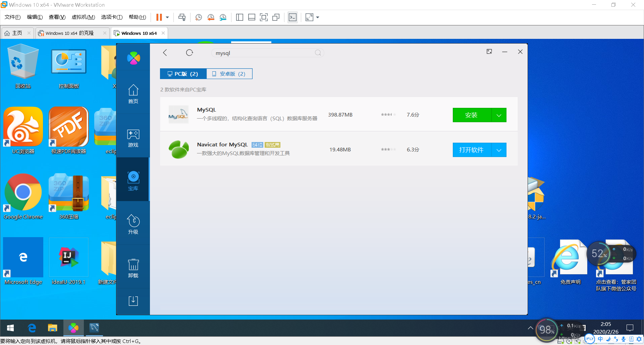Screen dimensions: 644x345
Task: Switch to PC版 (2) tab
Action: point(183,74)
